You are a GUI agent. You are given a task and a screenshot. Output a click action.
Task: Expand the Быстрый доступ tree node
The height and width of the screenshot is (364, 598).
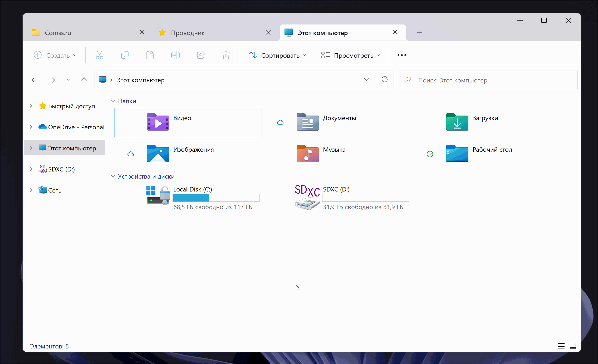pos(31,106)
